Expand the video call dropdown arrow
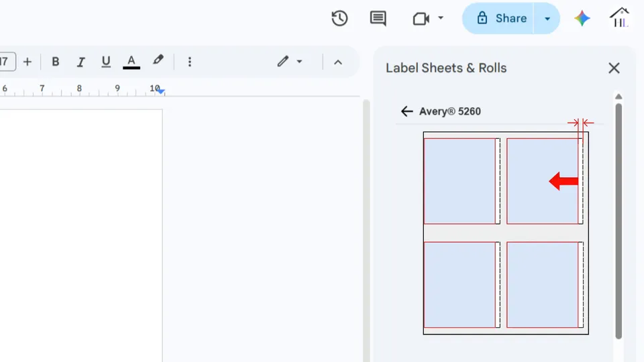This screenshot has height=362, width=644. (441, 18)
